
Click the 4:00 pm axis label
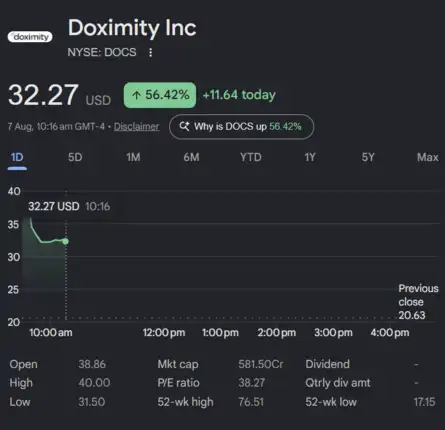390,332
